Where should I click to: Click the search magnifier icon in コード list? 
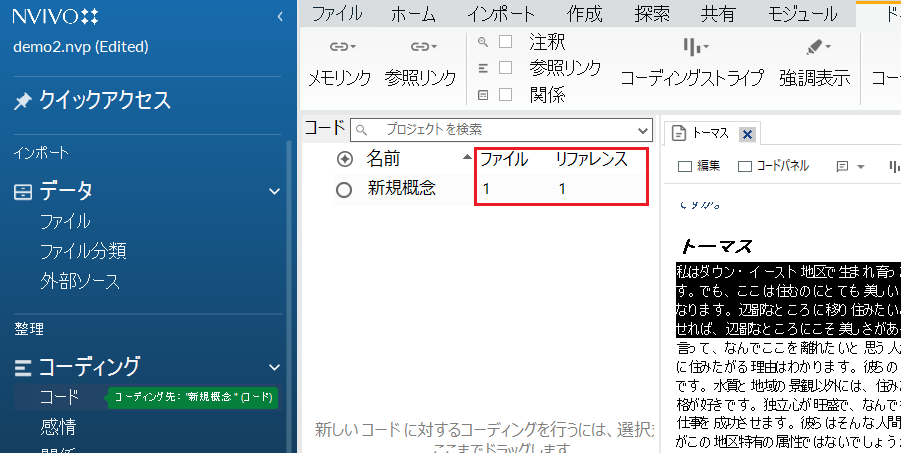pos(361,130)
